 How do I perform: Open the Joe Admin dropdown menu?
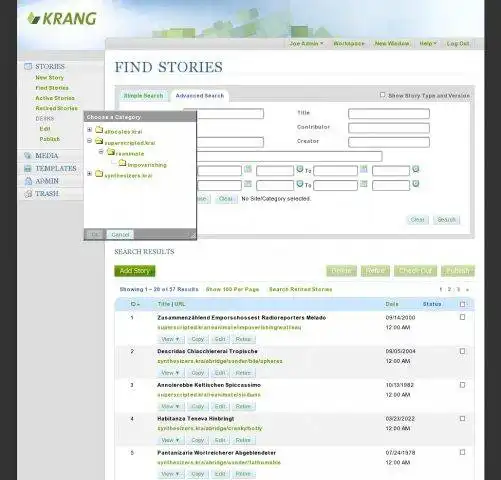(306, 44)
